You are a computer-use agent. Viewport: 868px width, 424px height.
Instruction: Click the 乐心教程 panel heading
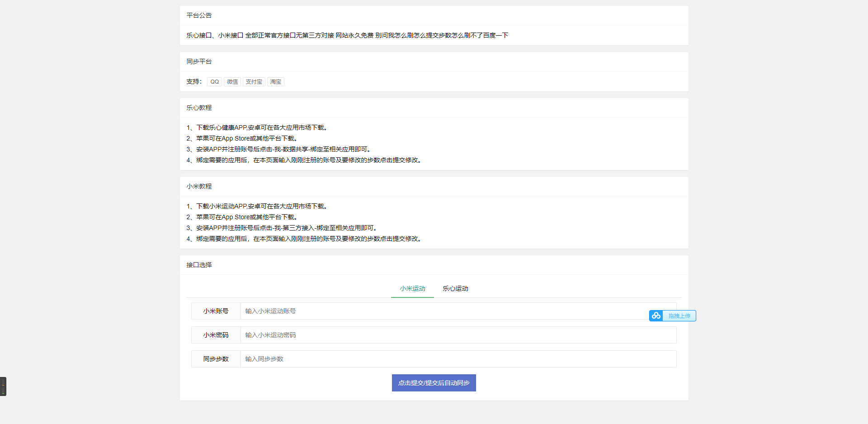[x=199, y=108]
